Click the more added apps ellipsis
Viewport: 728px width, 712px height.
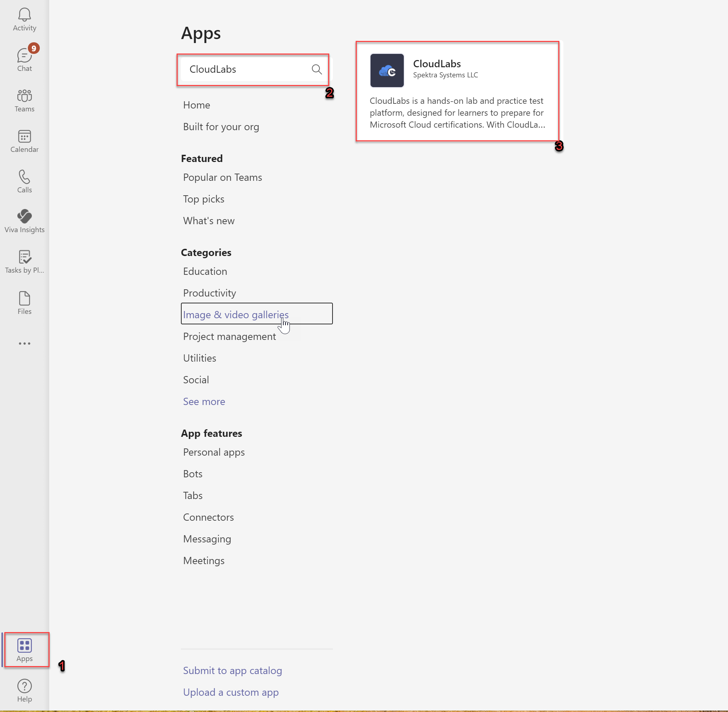click(24, 343)
